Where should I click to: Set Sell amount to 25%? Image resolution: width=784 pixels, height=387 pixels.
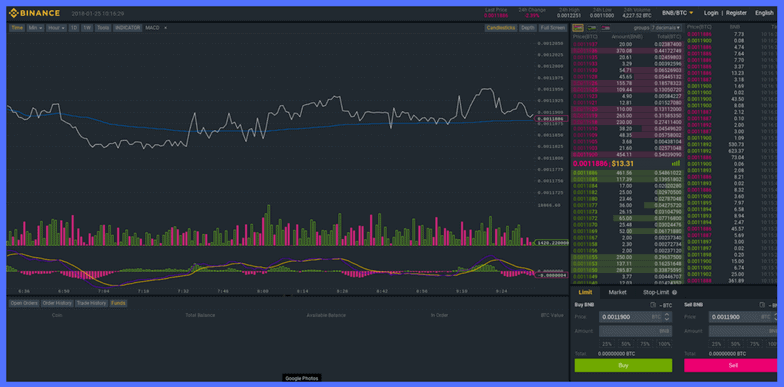pos(716,344)
